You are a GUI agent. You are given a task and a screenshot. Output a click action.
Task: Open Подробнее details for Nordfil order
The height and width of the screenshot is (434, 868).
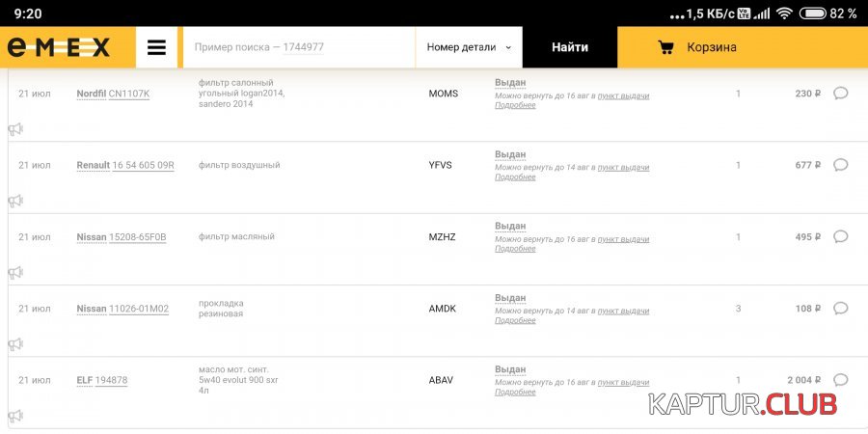click(515, 105)
